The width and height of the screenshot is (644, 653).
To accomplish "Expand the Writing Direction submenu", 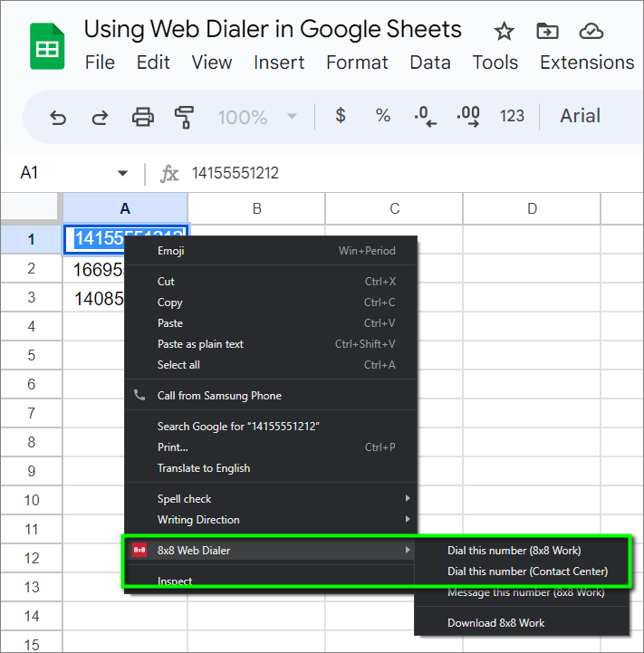I will coord(271,520).
